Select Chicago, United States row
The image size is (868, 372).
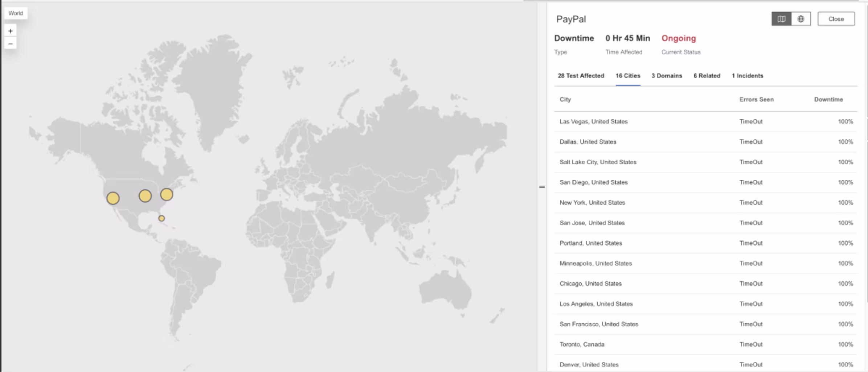click(x=706, y=284)
